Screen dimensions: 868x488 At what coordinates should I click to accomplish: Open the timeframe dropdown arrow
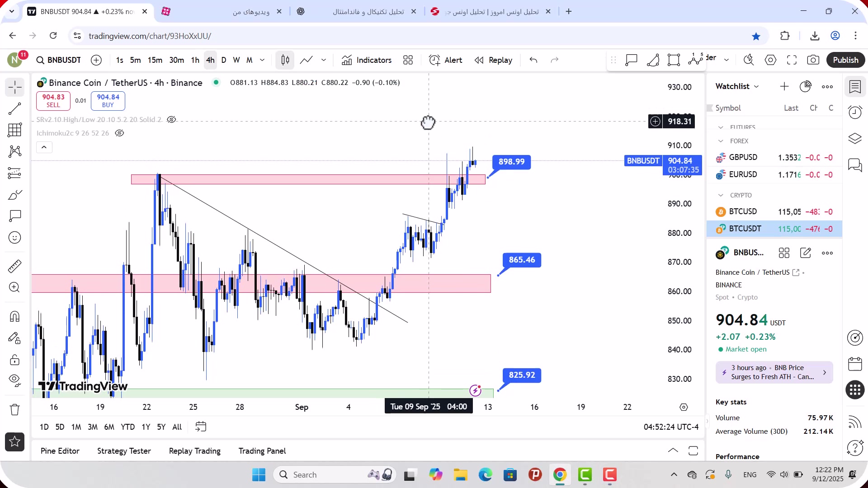[262, 60]
